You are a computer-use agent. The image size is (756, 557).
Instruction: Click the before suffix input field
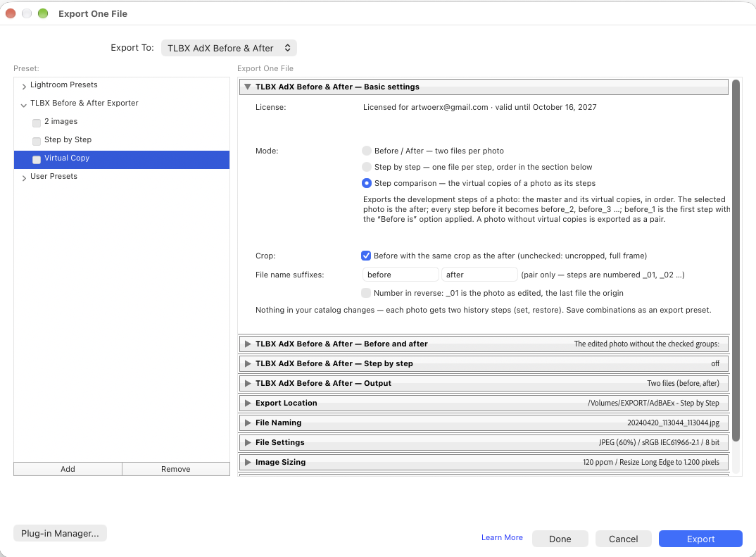pos(401,275)
